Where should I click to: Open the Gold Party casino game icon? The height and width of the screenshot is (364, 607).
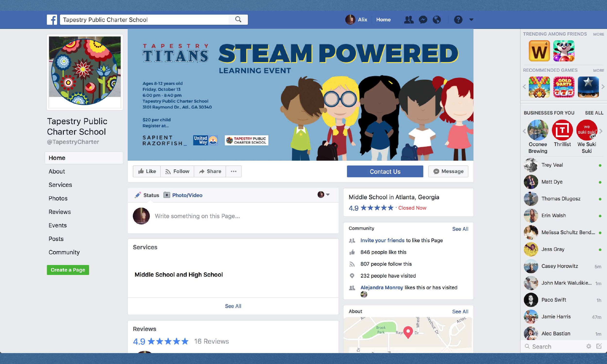(x=564, y=87)
